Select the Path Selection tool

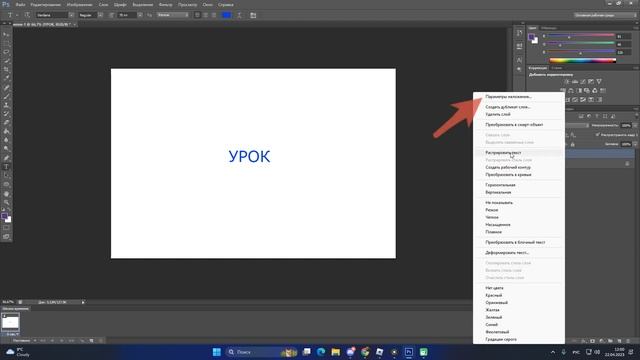click(6, 176)
